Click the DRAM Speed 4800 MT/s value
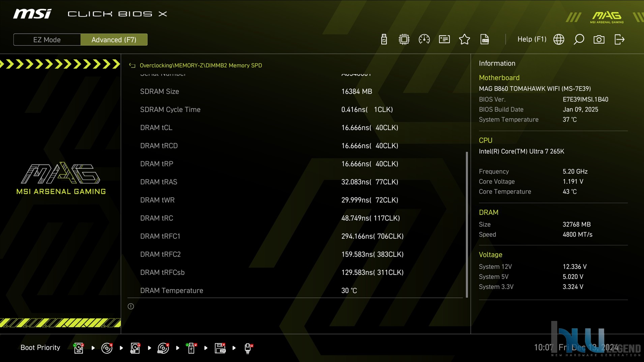644x362 pixels. click(x=577, y=235)
